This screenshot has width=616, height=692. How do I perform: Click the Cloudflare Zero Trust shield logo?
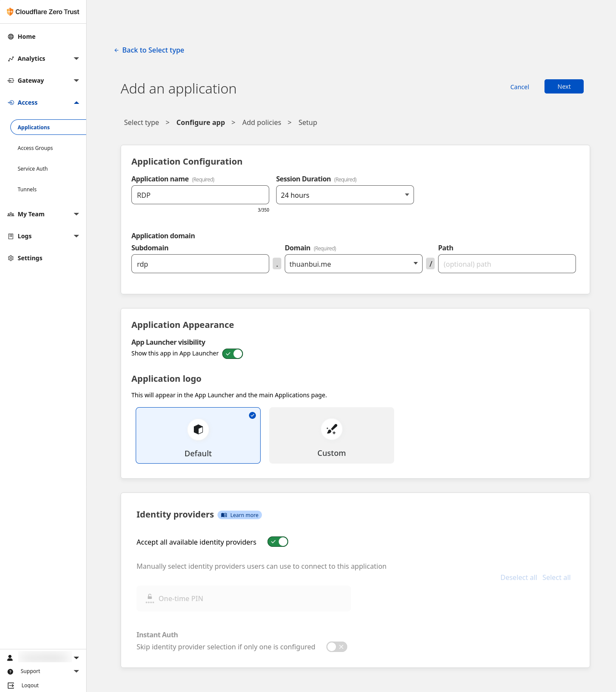click(10, 12)
